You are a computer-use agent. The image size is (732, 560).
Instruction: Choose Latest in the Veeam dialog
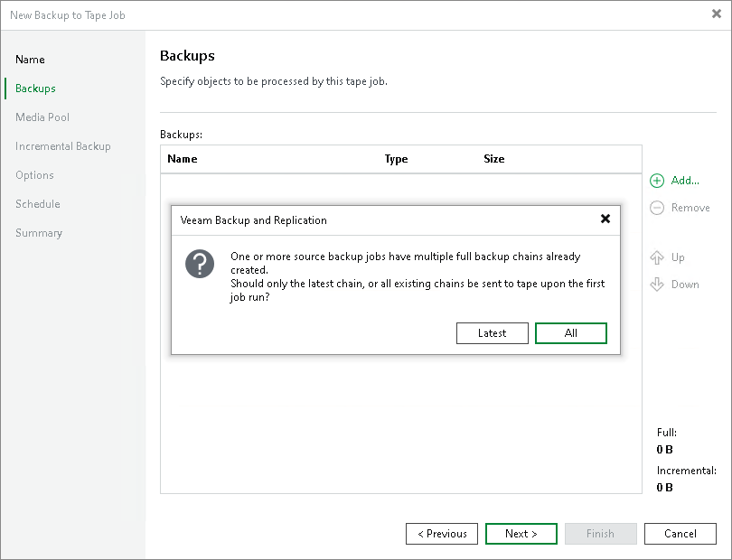(492, 333)
